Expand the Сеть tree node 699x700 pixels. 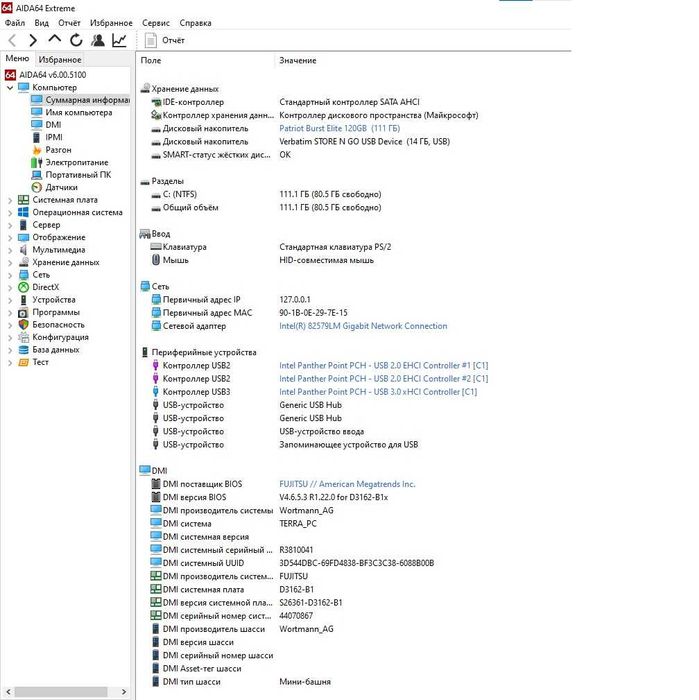(x=10, y=275)
